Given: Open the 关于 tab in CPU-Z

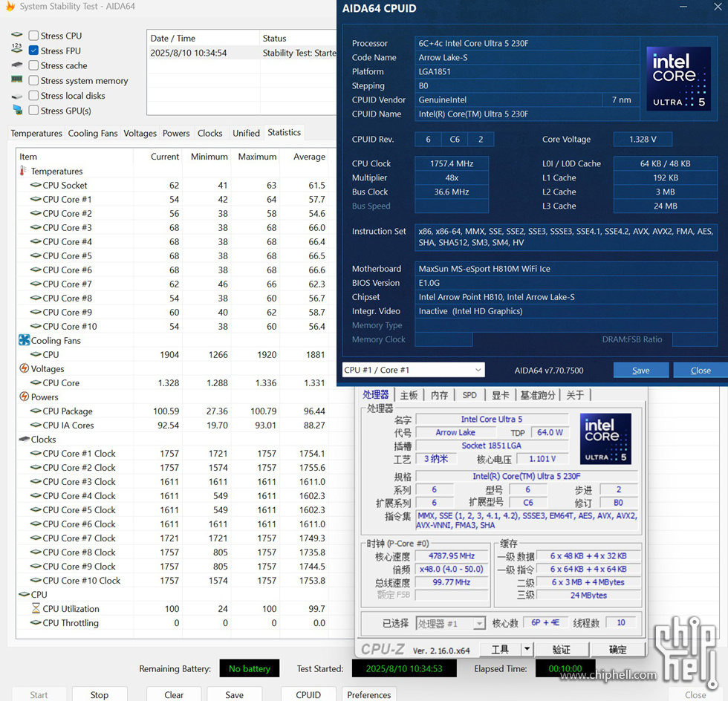Looking at the screenshot, I should [575, 395].
